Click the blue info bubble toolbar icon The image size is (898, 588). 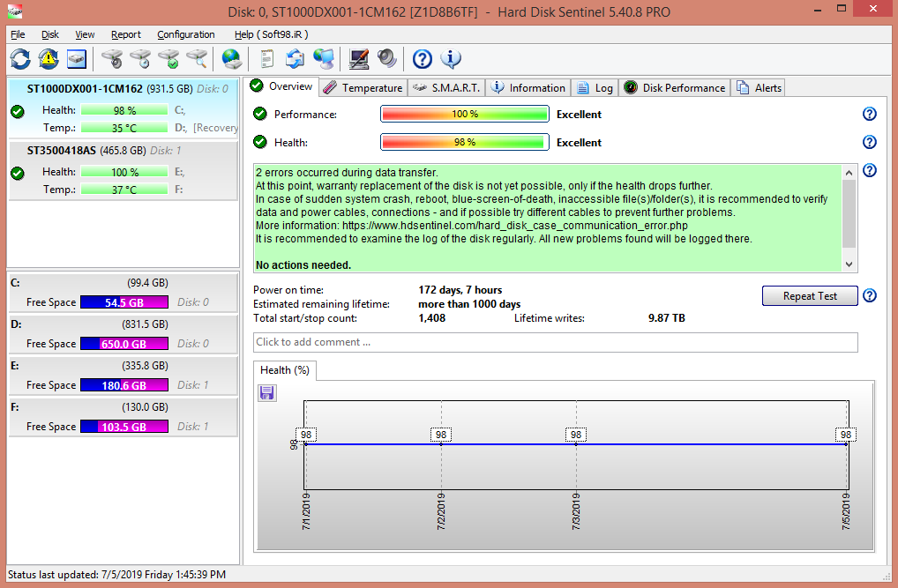click(x=451, y=59)
